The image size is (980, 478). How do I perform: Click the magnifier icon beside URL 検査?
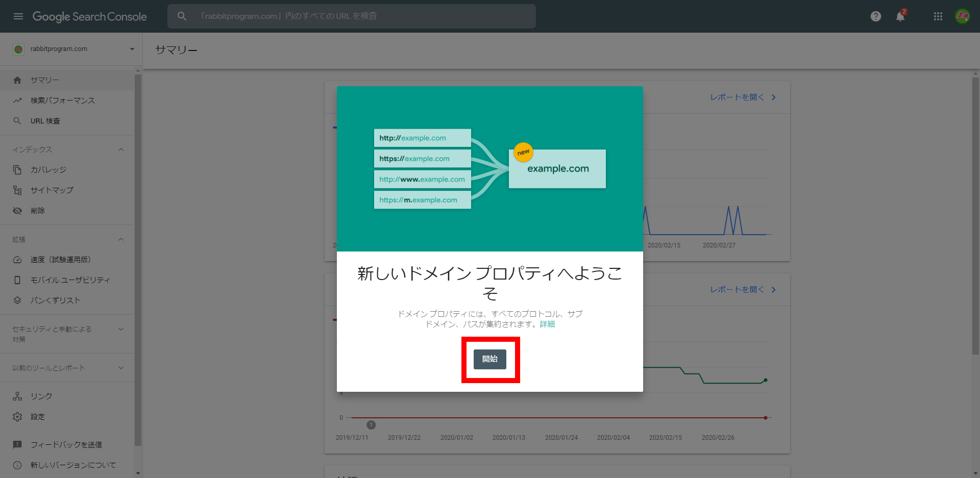point(17,121)
